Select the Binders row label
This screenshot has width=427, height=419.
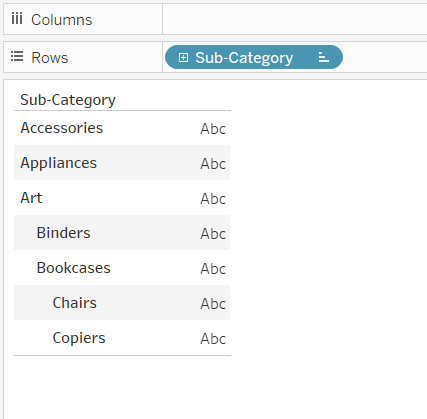tap(63, 233)
